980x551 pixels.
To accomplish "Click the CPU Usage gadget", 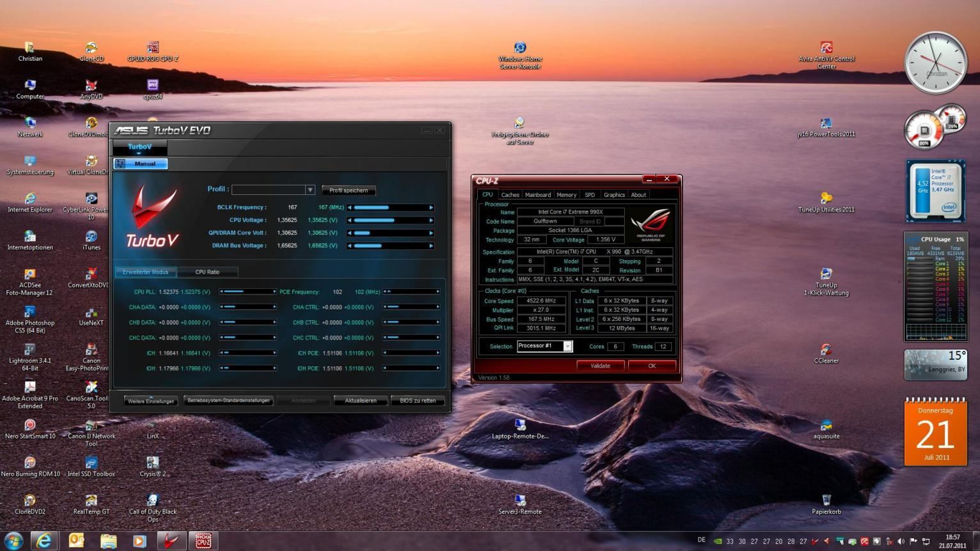I will (x=935, y=286).
